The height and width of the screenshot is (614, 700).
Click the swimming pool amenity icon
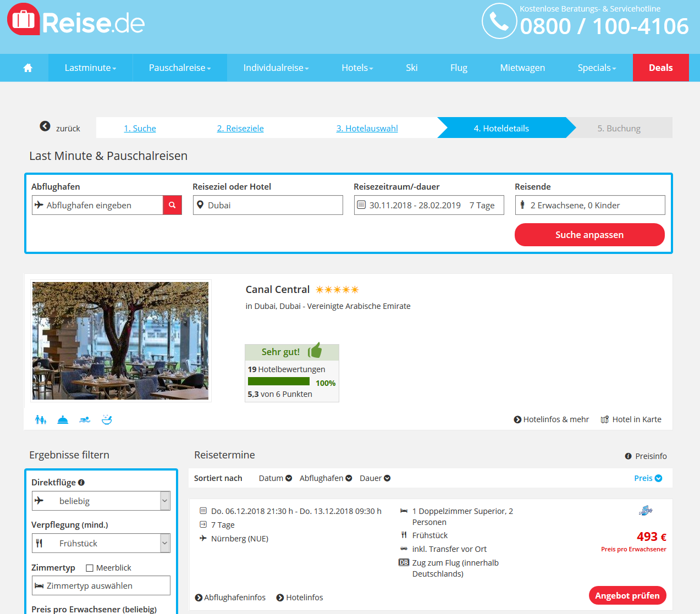click(x=85, y=420)
